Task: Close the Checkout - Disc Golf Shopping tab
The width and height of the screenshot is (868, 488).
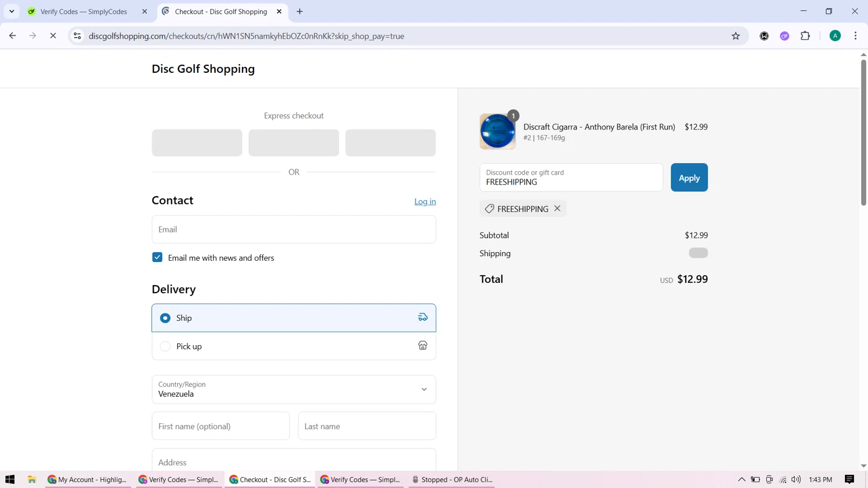Action: tap(279, 12)
